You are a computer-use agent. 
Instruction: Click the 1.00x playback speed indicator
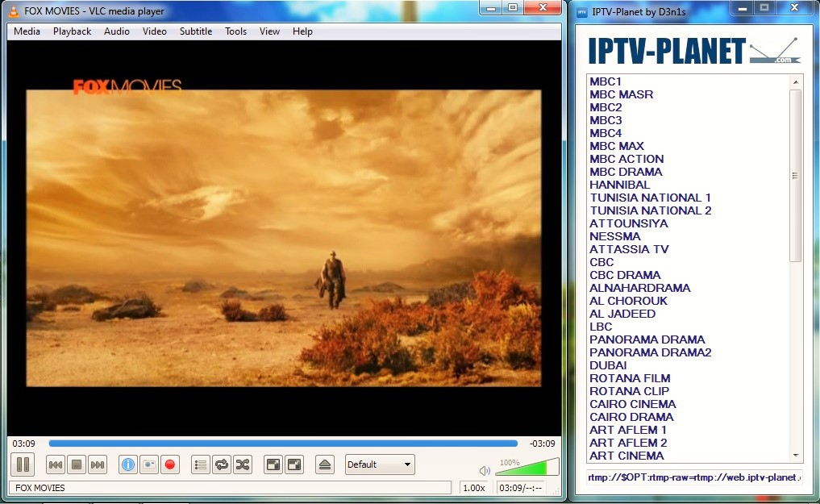click(x=474, y=488)
